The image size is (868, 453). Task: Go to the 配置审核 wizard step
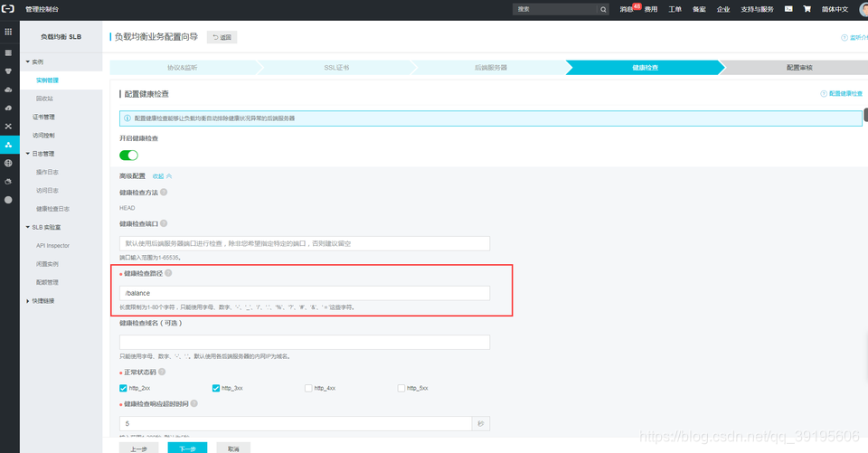click(x=799, y=68)
